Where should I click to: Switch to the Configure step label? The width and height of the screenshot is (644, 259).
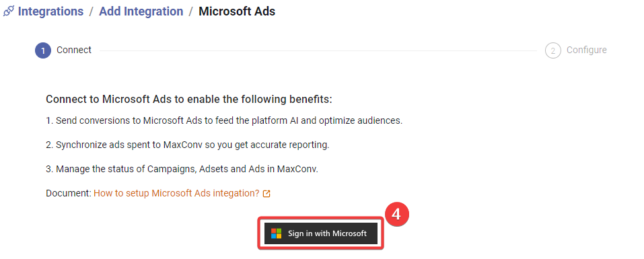pyautogui.click(x=587, y=50)
